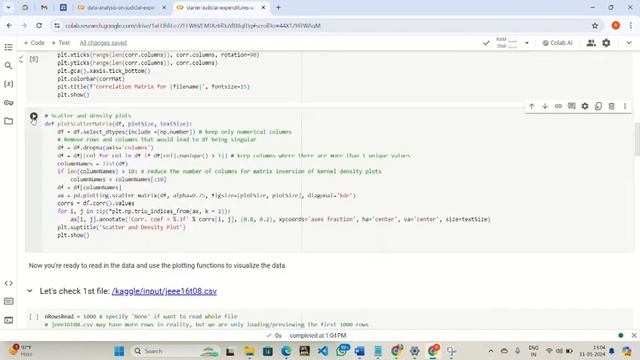Open File Explorer from the taskbar
This screenshot has height=360, width=640.
click(249, 351)
